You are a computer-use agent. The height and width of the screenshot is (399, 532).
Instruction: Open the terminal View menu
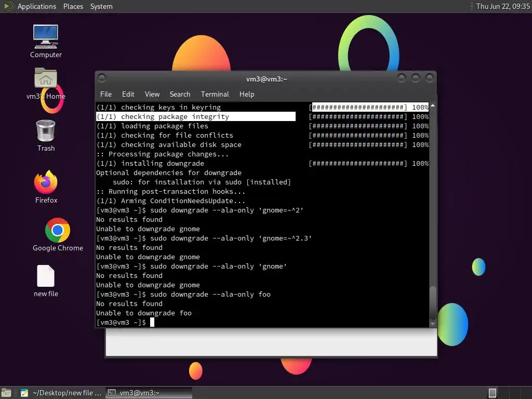pos(152,95)
